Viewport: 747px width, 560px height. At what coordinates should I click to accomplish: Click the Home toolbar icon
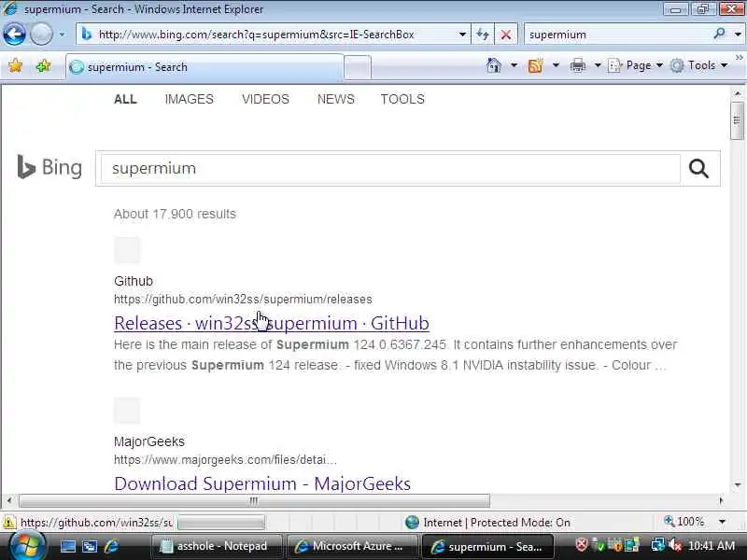tap(494, 65)
